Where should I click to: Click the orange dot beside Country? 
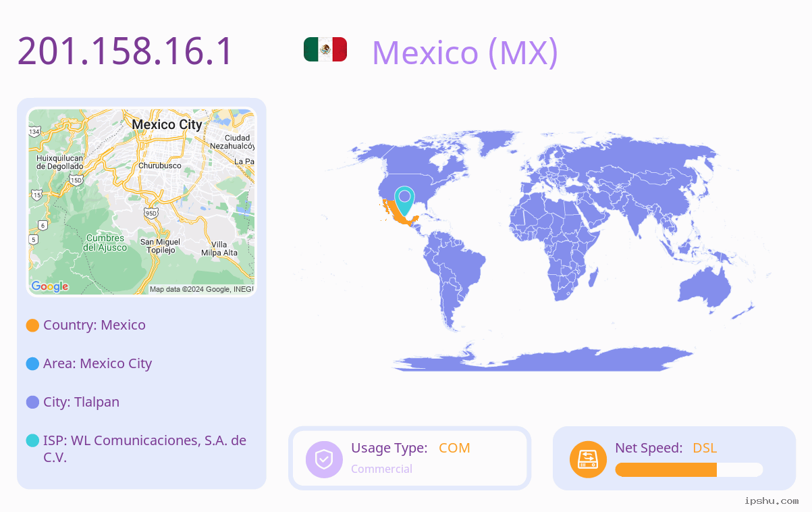tap(32, 326)
